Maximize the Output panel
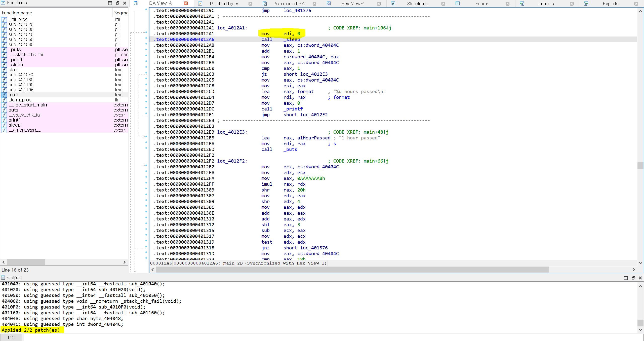The height and width of the screenshot is (341, 644). click(x=626, y=278)
